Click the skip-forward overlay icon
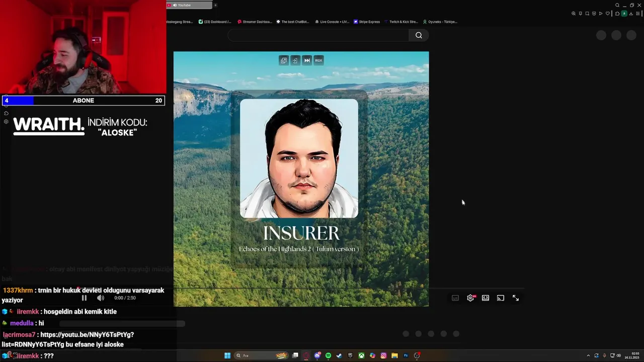The height and width of the screenshot is (362, 644). coord(307,60)
